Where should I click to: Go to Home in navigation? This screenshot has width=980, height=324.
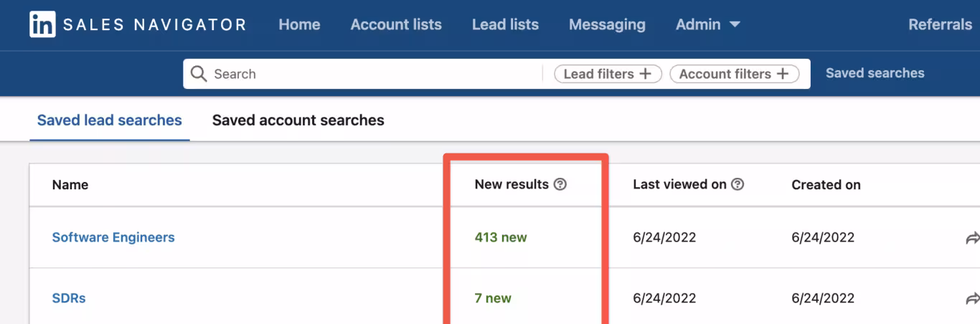point(299,24)
